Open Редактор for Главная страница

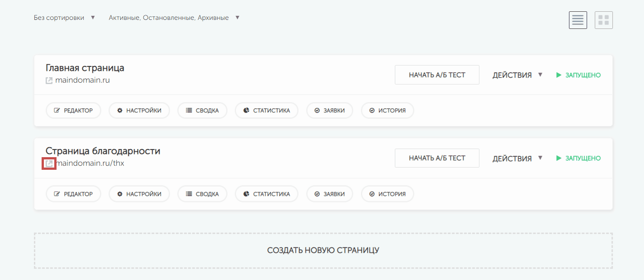[73, 111]
